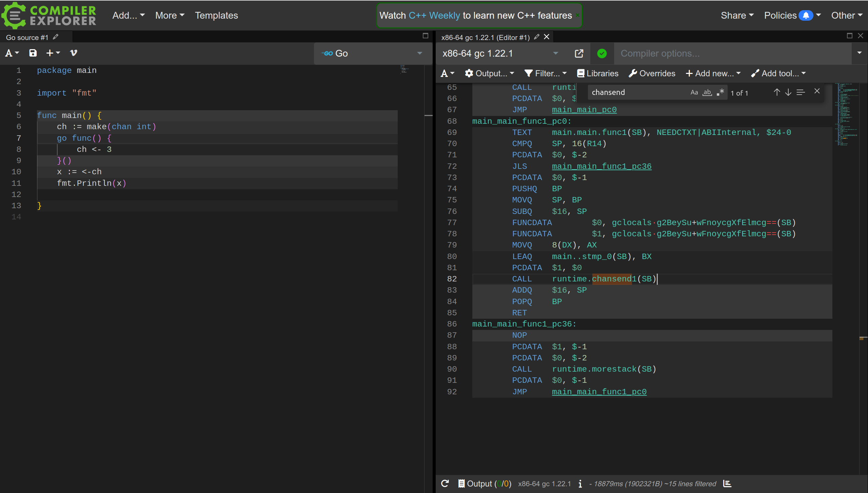The width and height of the screenshot is (868, 493).
Task: Close the find widget
Action: 817,91
